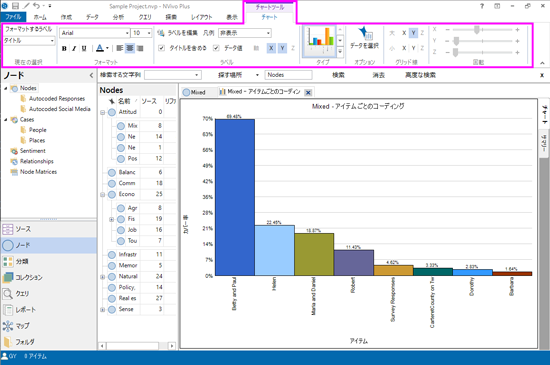The height and width of the screenshot is (365, 550).
Task: Apply underline formatting
Action: 84,48
